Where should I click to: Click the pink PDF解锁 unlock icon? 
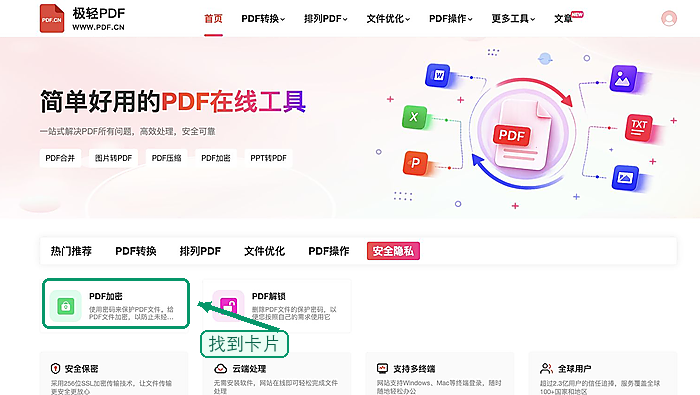(x=228, y=306)
